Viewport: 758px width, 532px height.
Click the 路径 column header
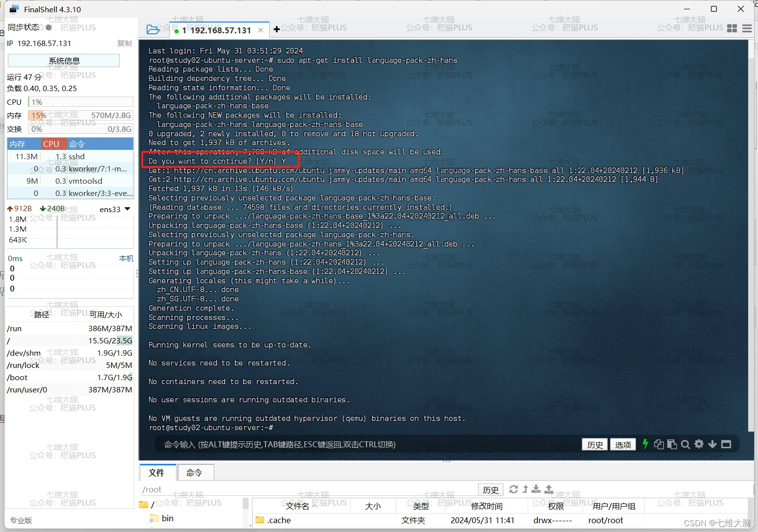pos(42,314)
